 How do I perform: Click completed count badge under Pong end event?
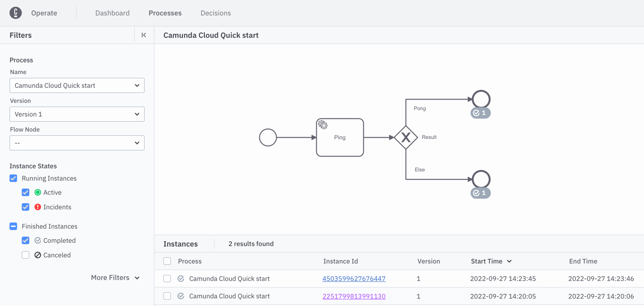tap(480, 113)
